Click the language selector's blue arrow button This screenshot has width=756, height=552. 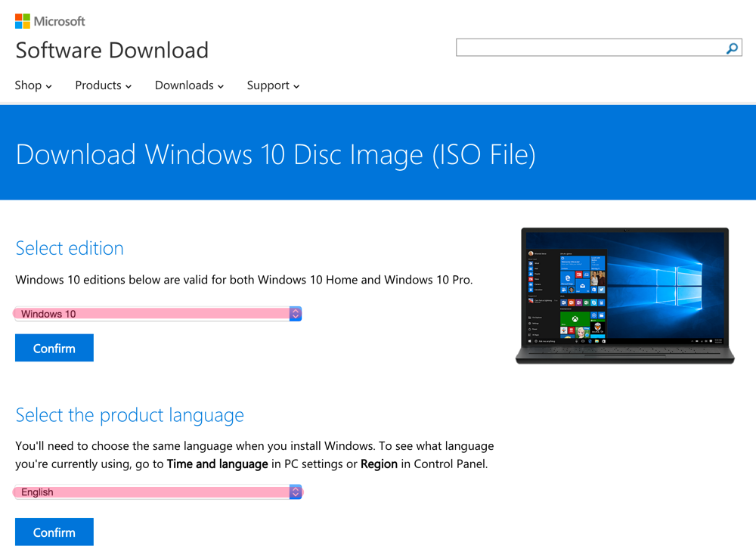(296, 492)
